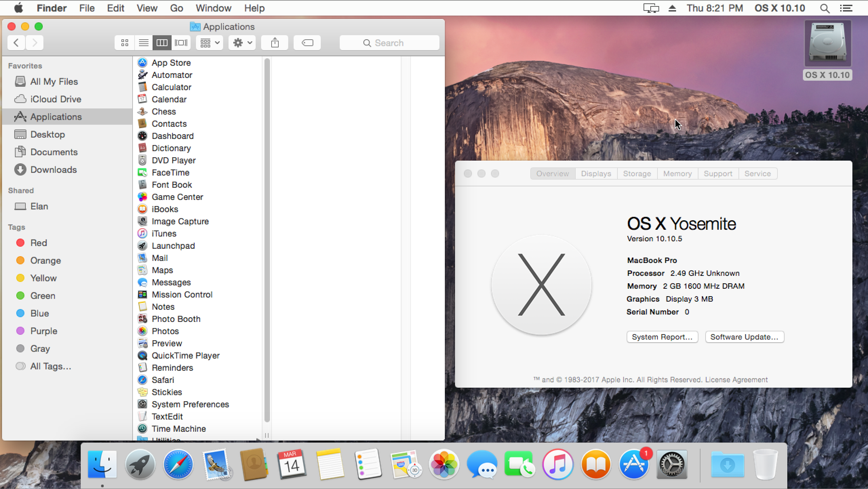868x489 pixels.
Task: Switch to the Storage tab
Action: (636, 173)
